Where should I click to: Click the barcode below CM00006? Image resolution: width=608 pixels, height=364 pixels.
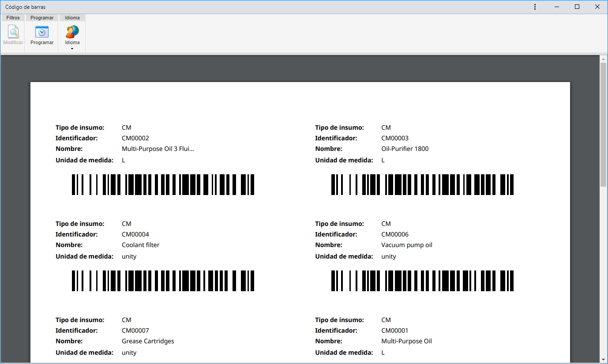coord(422,281)
